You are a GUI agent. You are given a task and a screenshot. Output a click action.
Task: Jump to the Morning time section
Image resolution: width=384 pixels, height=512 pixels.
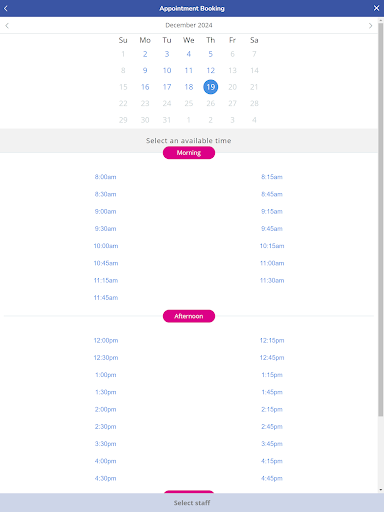click(189, 153)
